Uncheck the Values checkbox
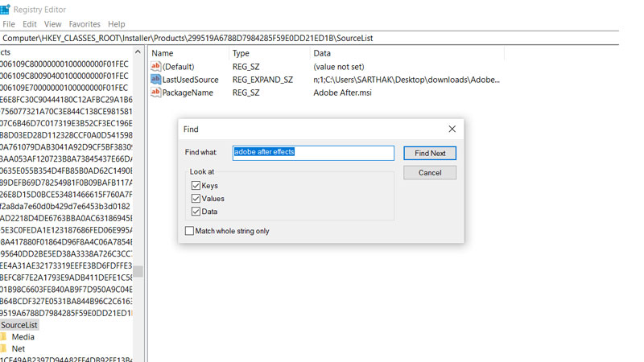 coord(196,199)
